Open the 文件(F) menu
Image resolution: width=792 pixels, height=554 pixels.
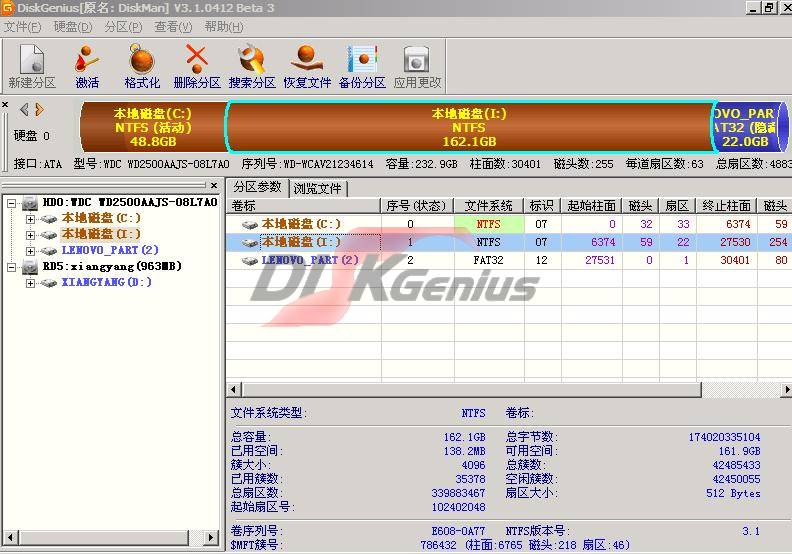click(x=22, y=27)
